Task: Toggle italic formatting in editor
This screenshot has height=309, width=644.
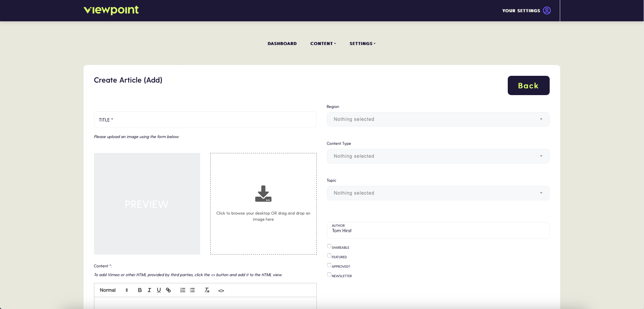Action: 149,290
